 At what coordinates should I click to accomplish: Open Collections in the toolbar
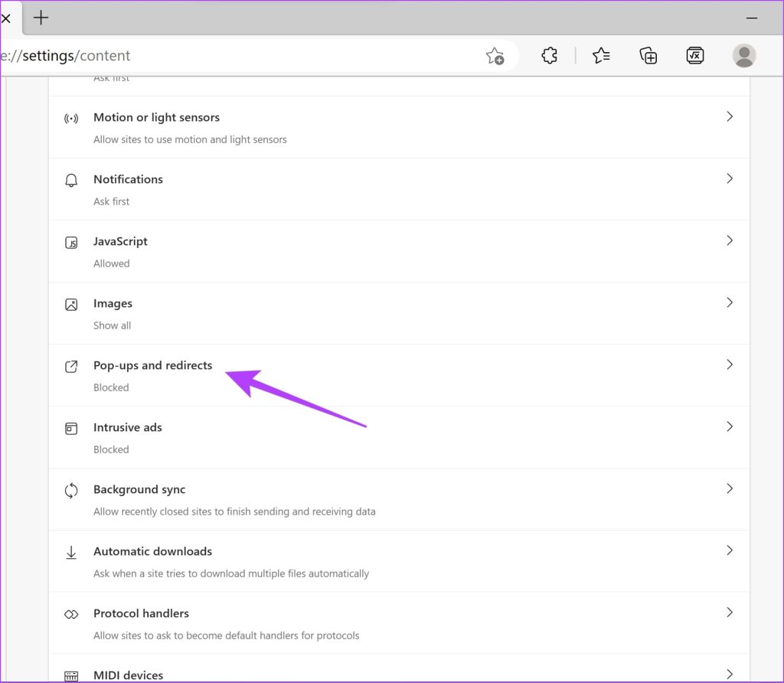click(648, 55)
